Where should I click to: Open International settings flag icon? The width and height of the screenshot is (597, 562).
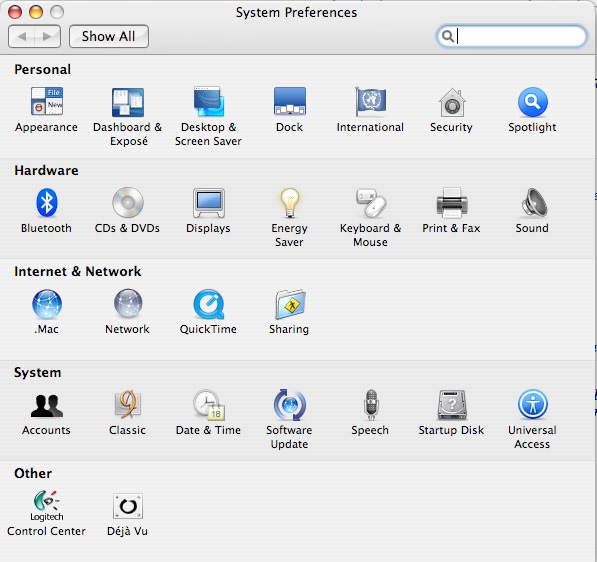(x=370, y=101)
